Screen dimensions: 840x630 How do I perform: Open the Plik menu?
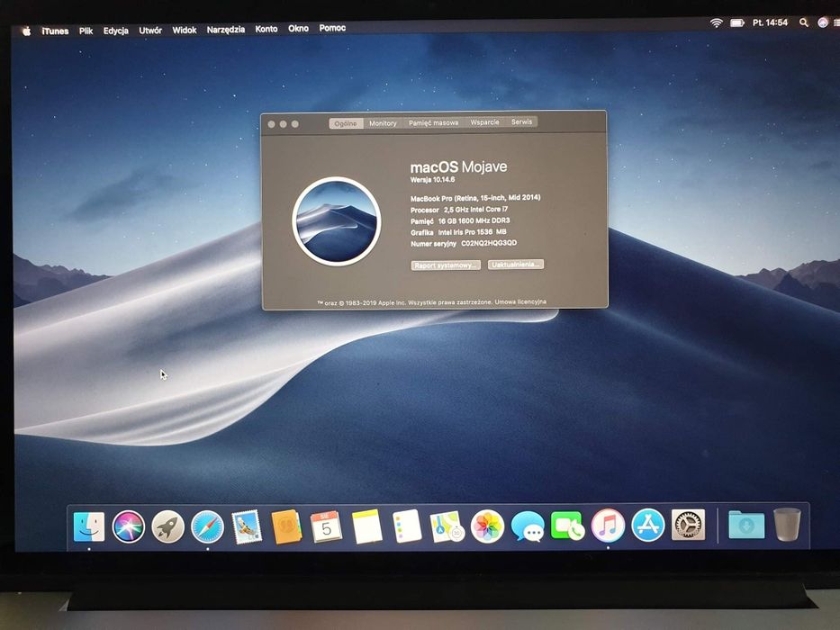tap(86, 31)
